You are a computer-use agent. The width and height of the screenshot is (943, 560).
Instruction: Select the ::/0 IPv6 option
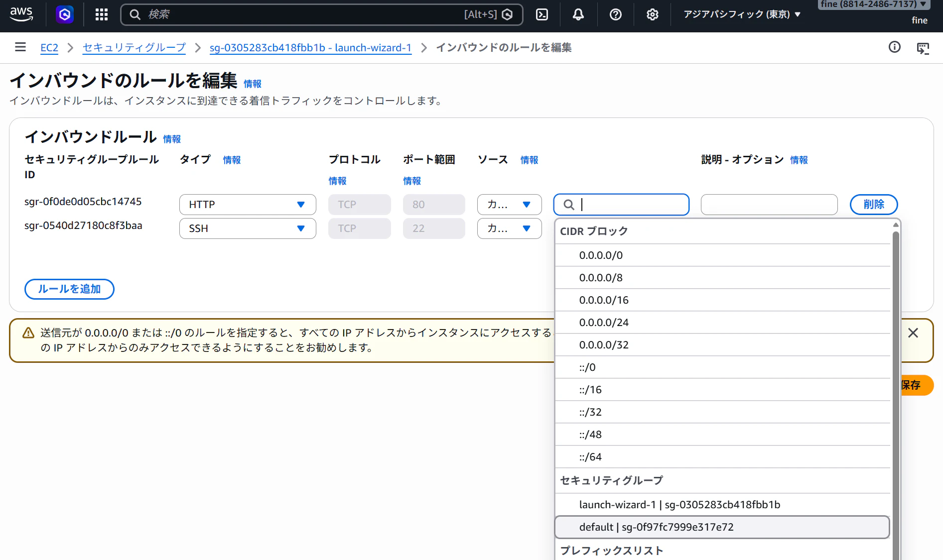[722, 367]
